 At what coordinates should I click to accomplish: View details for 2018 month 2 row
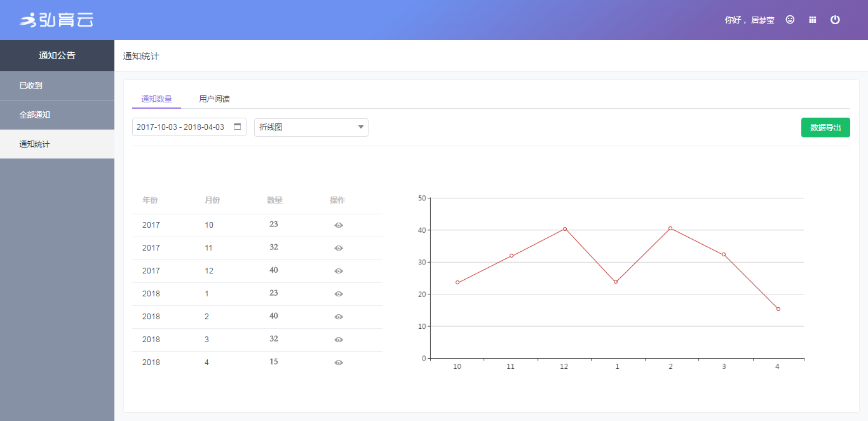point(339,317)
